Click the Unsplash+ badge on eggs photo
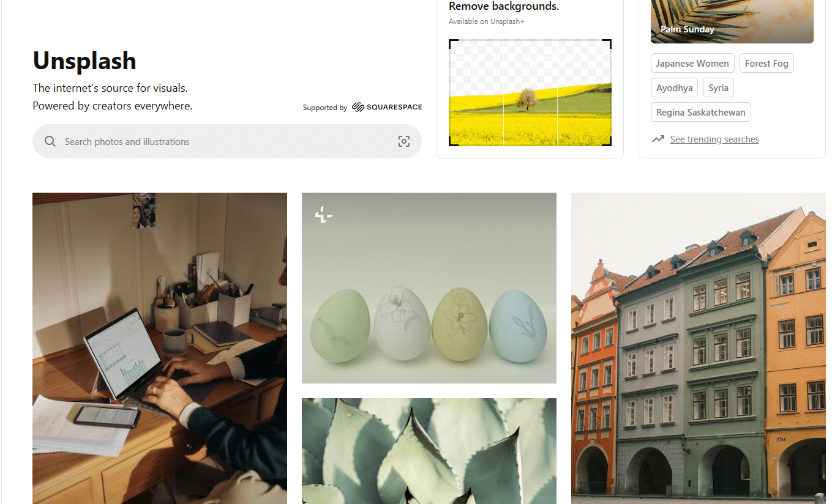 324,215
